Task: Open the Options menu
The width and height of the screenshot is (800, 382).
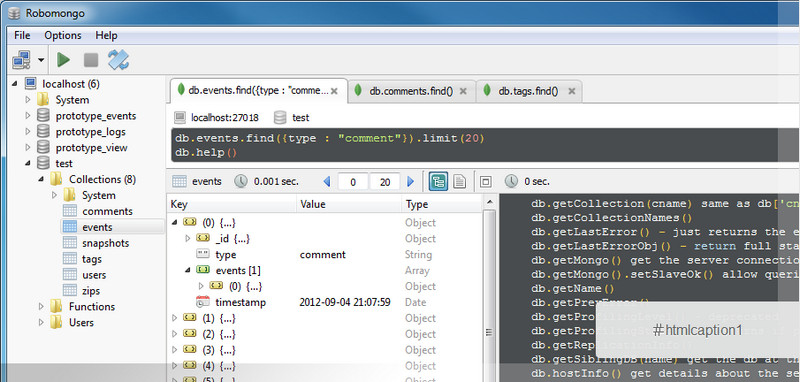Action: tap(63, 35)
